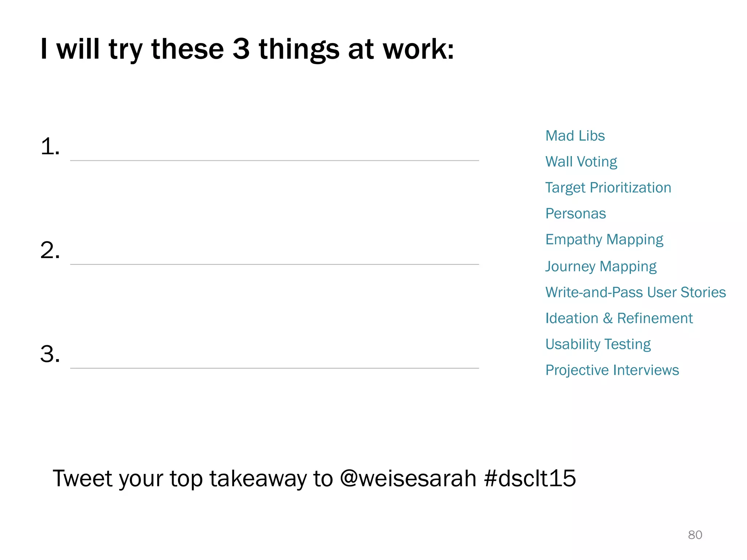Viewport: 747px width, 560px height.
Task: Click the Personas link
Action: [x=576, y=214]
